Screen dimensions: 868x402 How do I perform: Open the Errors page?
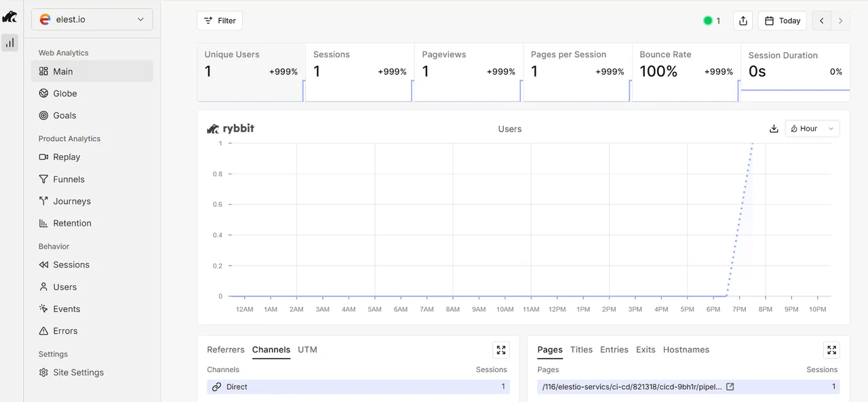click(x=92, y=331)
